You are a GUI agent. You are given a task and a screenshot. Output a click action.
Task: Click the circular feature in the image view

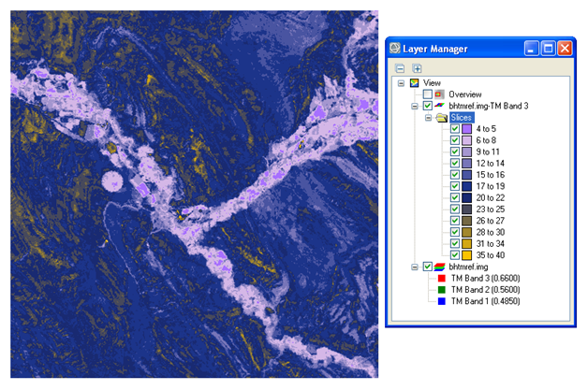click(x=112, y=181)
